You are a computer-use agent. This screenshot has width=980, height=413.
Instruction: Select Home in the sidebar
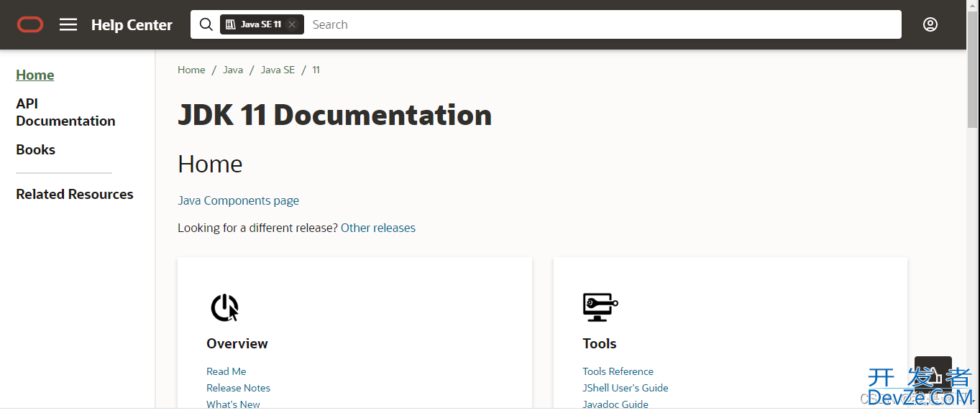pos(35,75)
